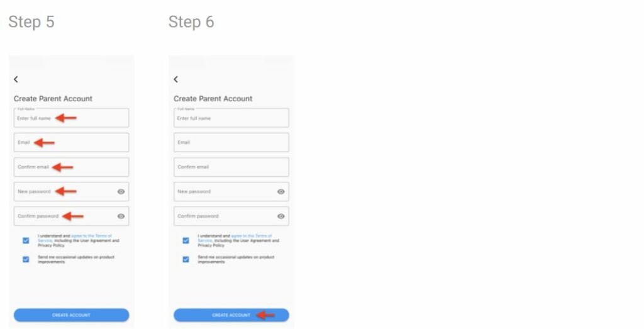The width and height of the screenshot is (644, 329).
Task: Toggle Confirm password eye icon in Step 6
Action: pos(281,216)
